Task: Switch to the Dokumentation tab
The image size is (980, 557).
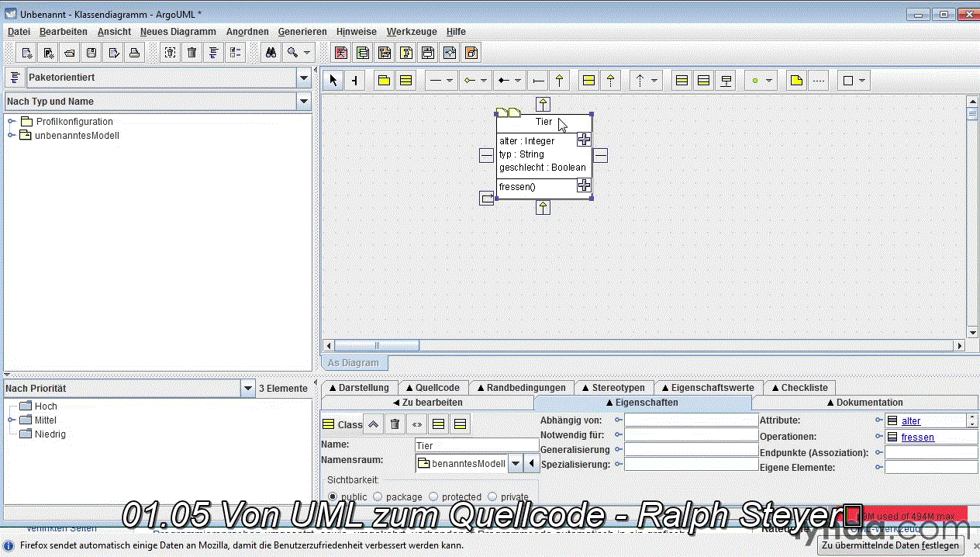Action: [x=864, y=402]
